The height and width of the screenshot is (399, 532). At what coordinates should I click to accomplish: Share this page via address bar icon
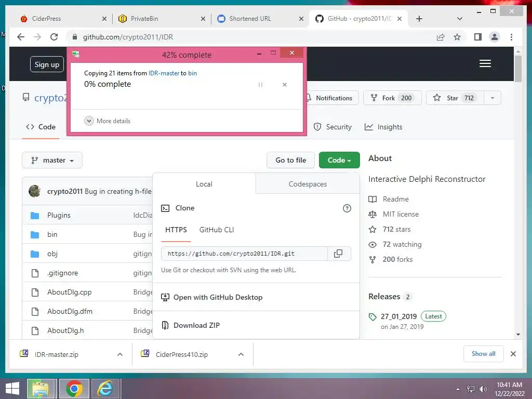441,37
